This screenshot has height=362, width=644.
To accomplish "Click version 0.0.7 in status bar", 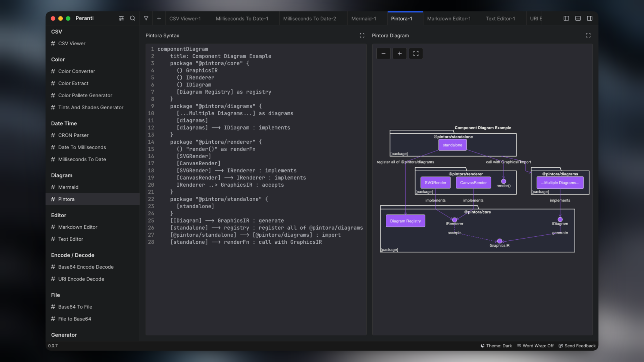I will coord(53,346).
